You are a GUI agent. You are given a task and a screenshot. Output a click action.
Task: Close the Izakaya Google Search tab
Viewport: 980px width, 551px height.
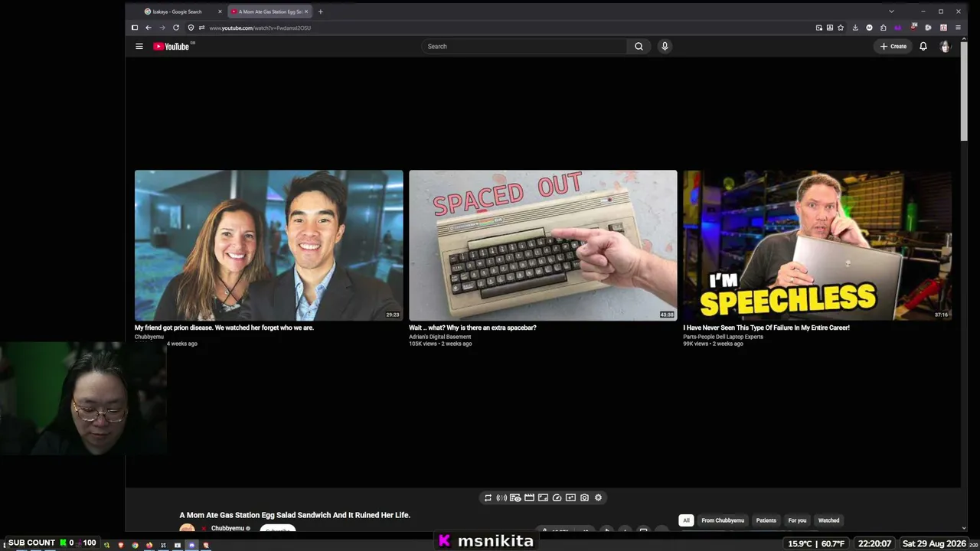(220, 11)
